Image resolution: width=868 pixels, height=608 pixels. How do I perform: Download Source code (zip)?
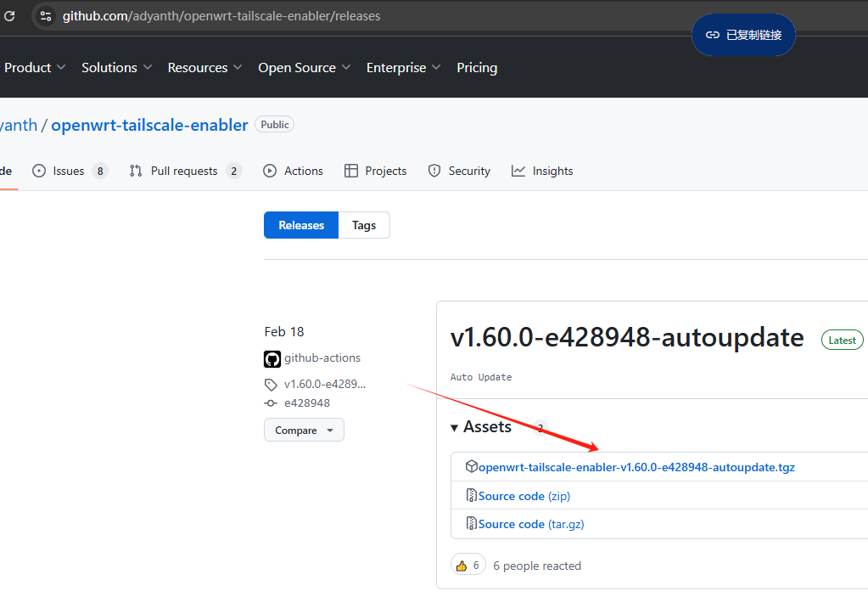tap(524, 496)
